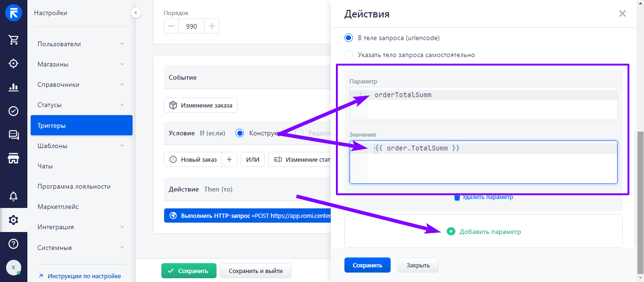Click Добавить параметр link text

click(490, 232)
